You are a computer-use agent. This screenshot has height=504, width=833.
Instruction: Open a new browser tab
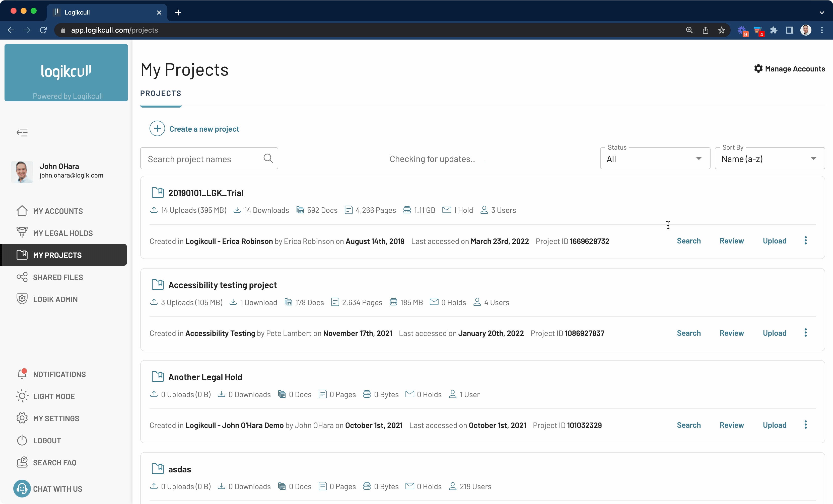(x=178, y=13)
